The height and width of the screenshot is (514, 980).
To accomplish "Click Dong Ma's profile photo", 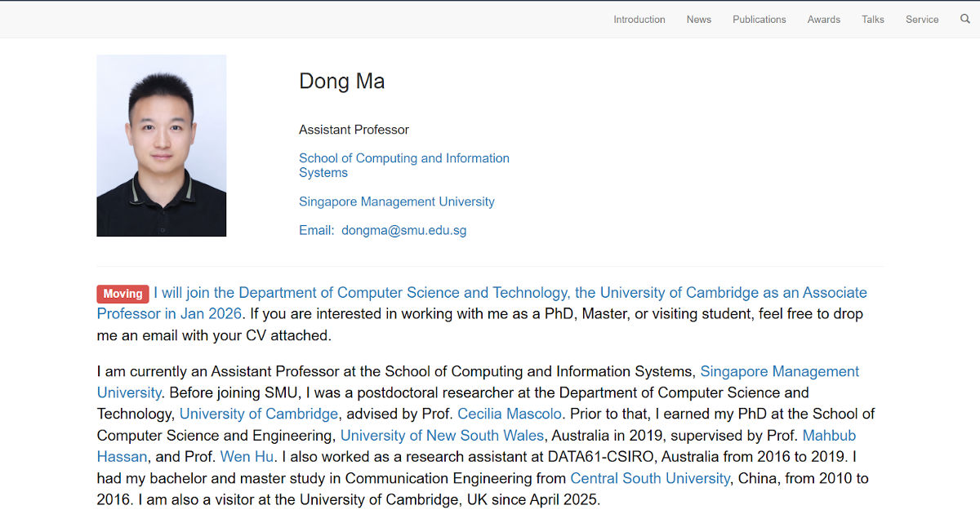I will [162, 146].
